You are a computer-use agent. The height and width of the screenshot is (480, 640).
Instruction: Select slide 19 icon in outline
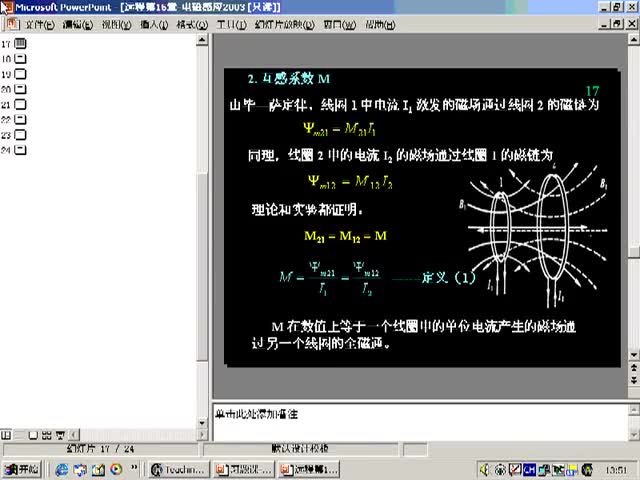(x=20, y=74)
